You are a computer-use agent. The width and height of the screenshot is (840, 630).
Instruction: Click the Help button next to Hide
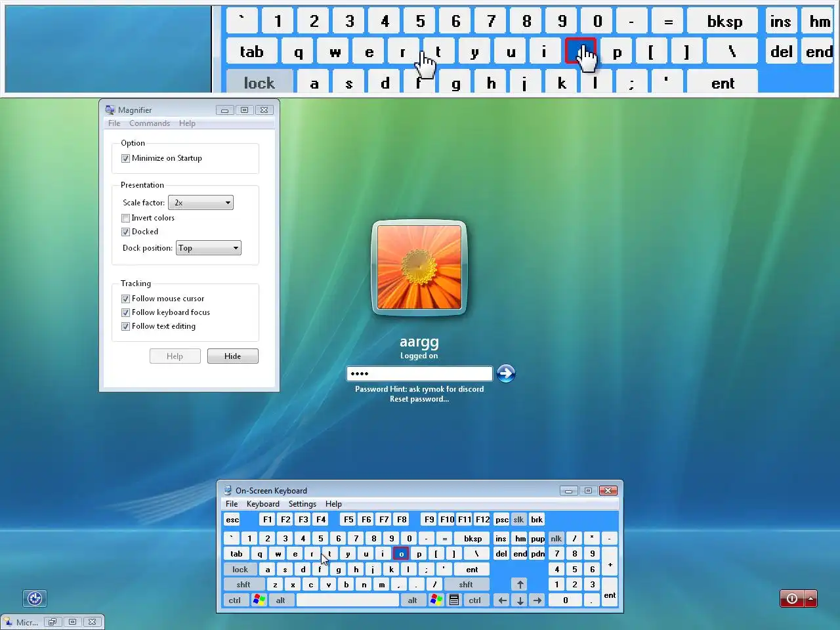(x=175, y=356)
